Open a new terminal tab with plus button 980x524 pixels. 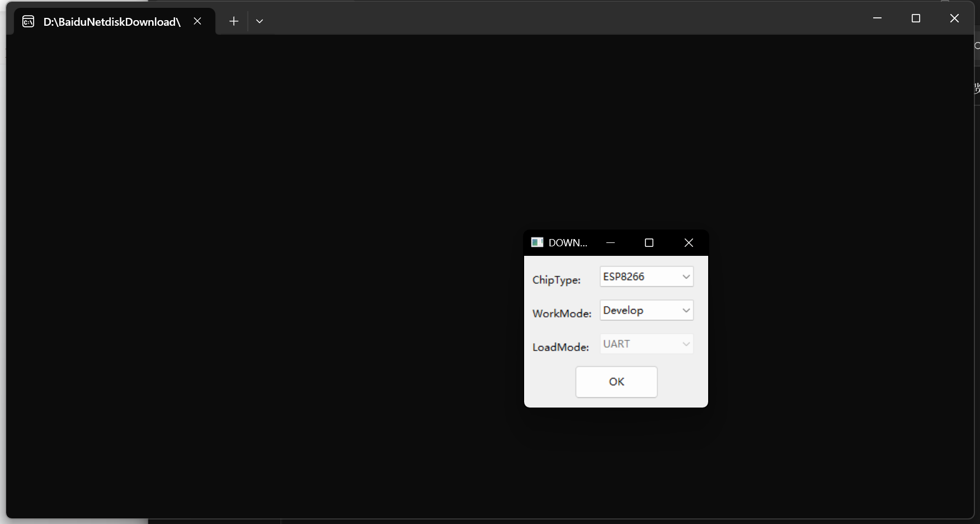pos(234,21)
